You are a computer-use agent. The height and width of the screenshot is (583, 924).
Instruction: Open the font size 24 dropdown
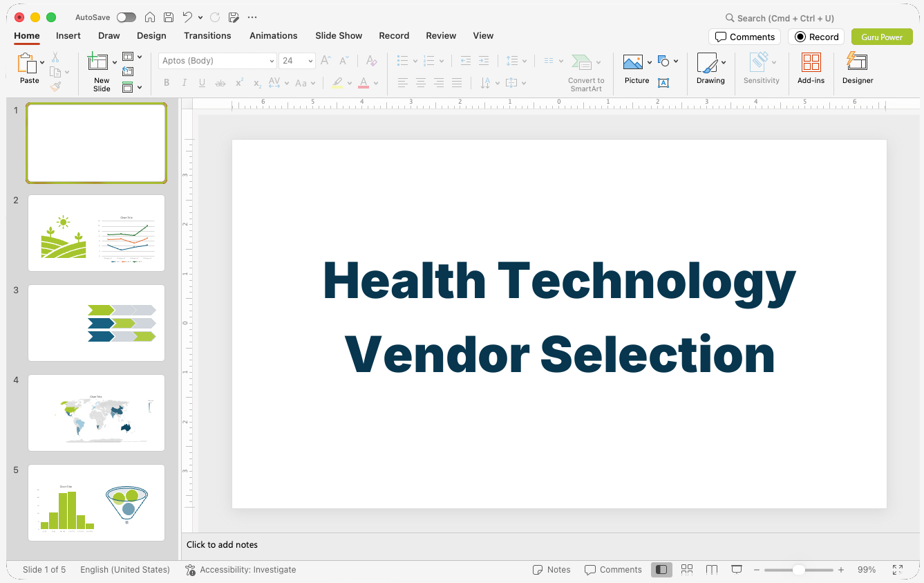point(310,61)
